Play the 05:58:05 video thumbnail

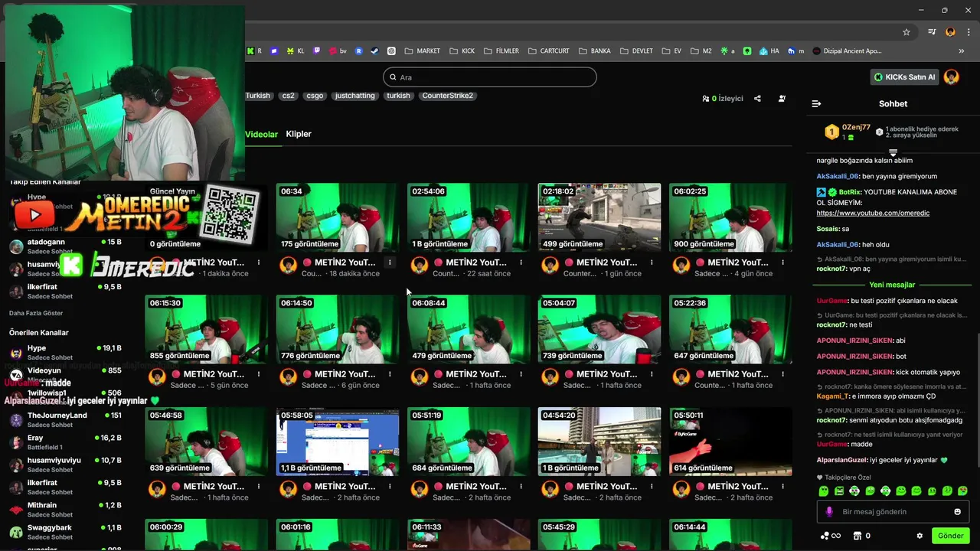(338, 442)
